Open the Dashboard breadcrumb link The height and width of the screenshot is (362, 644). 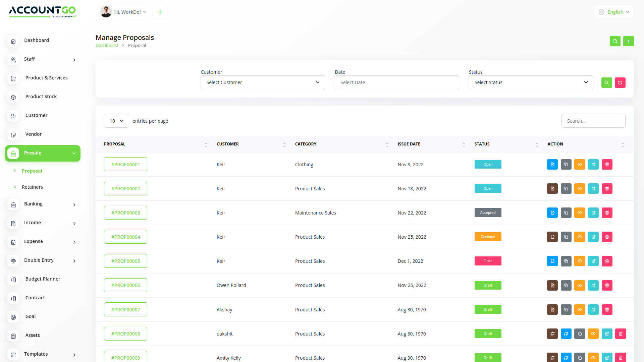click(x=107, y=45)
